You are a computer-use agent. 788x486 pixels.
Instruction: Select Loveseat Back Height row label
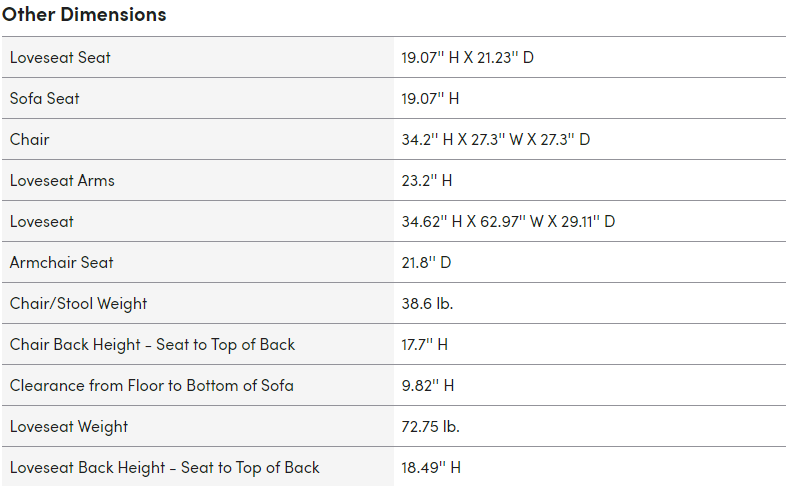[x=164, y=468]
